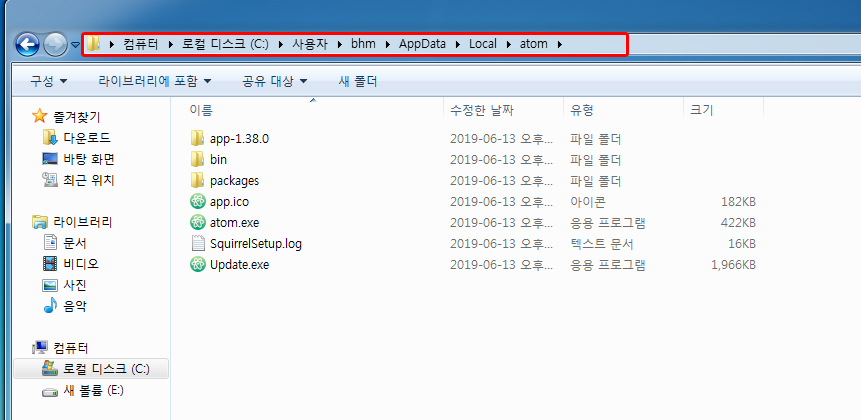Image resolution: width=861 pixels, height=420 pixels.
Task: Click the Back navigation arrow button
Action: [x=27, y=44]
